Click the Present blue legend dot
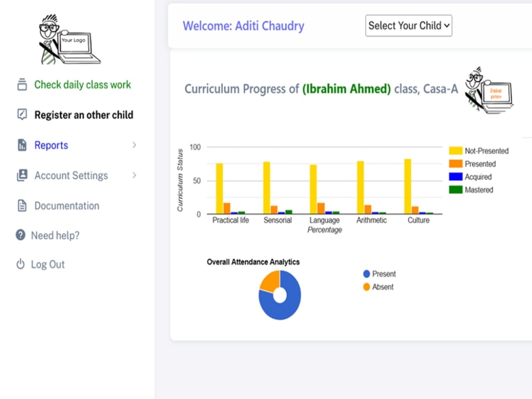Viewport: 532px width, 399px height. (367, 273)
